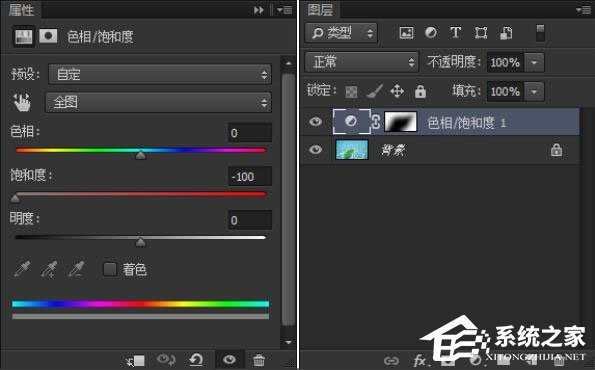The height and width of the screenshot is (370, 595).
Task: Select the Hue/Saturation layer mask thumbnail
Action: (400, 122)
